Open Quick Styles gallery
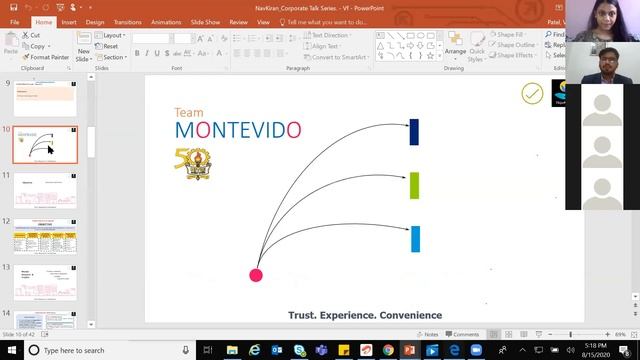Viewport: 640px width, 360px height. (476, 47)
